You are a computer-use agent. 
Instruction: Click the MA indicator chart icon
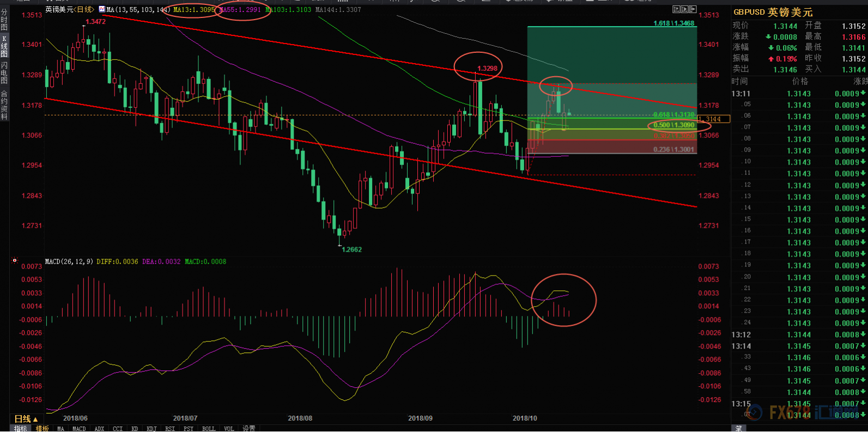[x=102, y=9]
